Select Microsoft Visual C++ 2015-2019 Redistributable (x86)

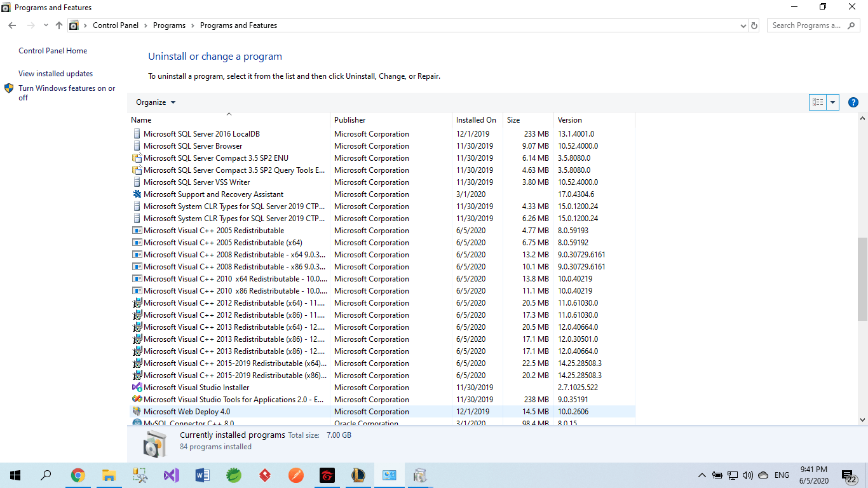point(381,376)
